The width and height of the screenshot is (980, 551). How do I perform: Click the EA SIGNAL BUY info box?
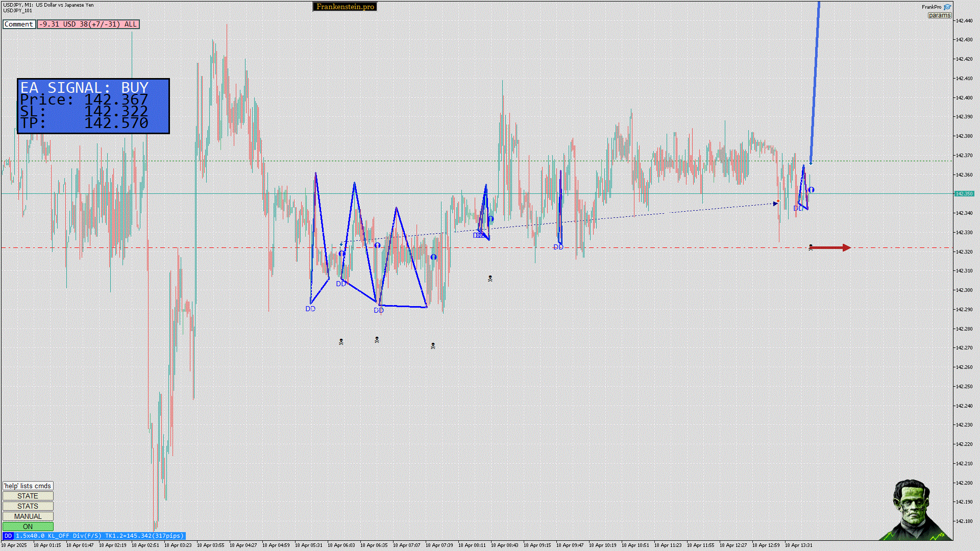point(93,106)
